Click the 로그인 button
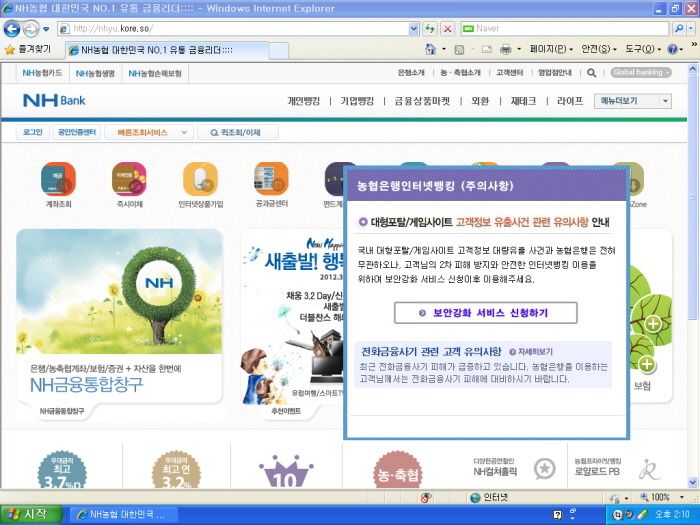This screenshot has height=525, width=700. (x=33, y=133)
